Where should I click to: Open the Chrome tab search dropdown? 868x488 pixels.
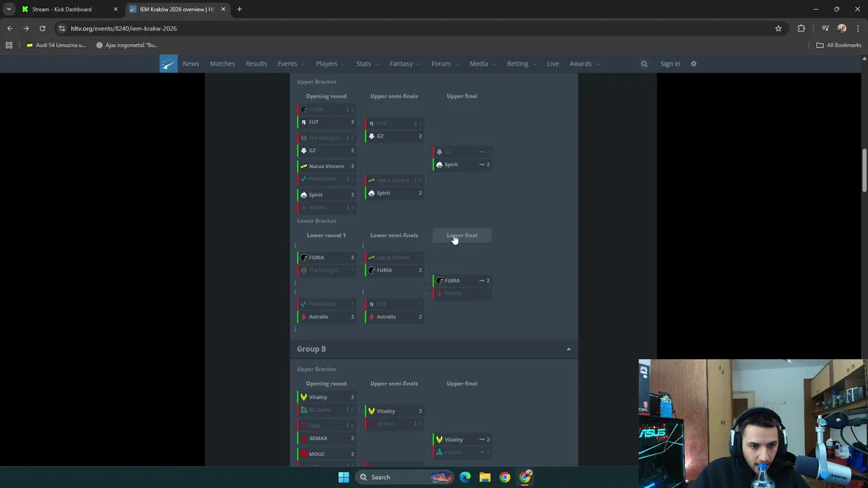9,9
